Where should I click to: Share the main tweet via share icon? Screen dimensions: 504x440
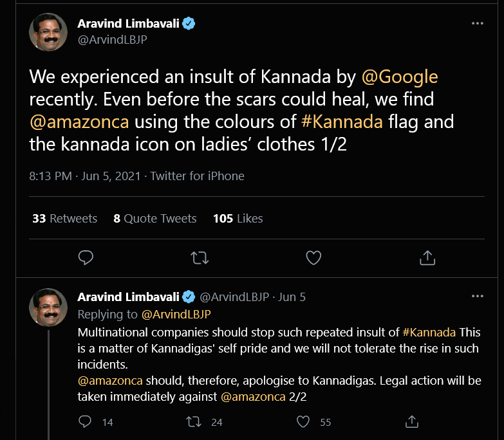(x=427, y=258)
